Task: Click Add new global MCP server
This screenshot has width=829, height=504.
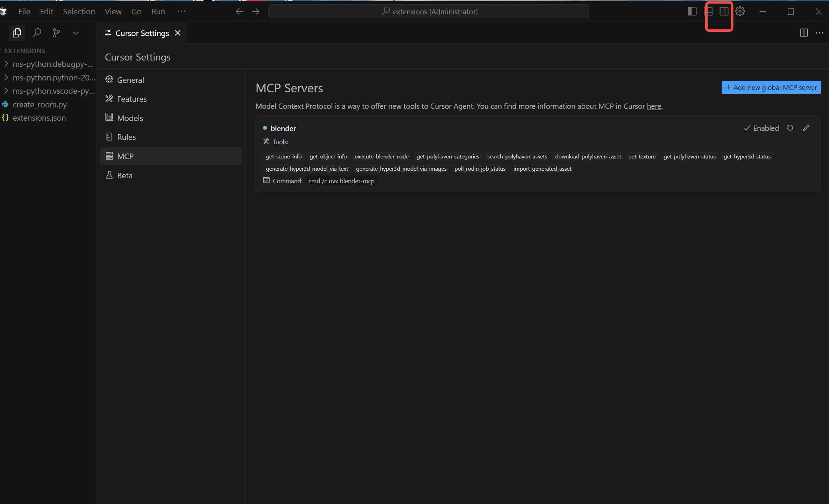Action: (771, 87)
